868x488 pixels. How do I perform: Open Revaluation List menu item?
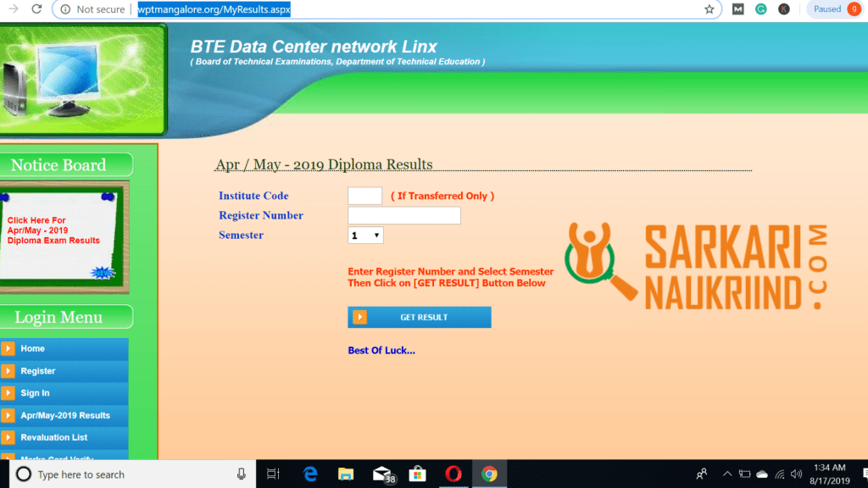point(64,437)
